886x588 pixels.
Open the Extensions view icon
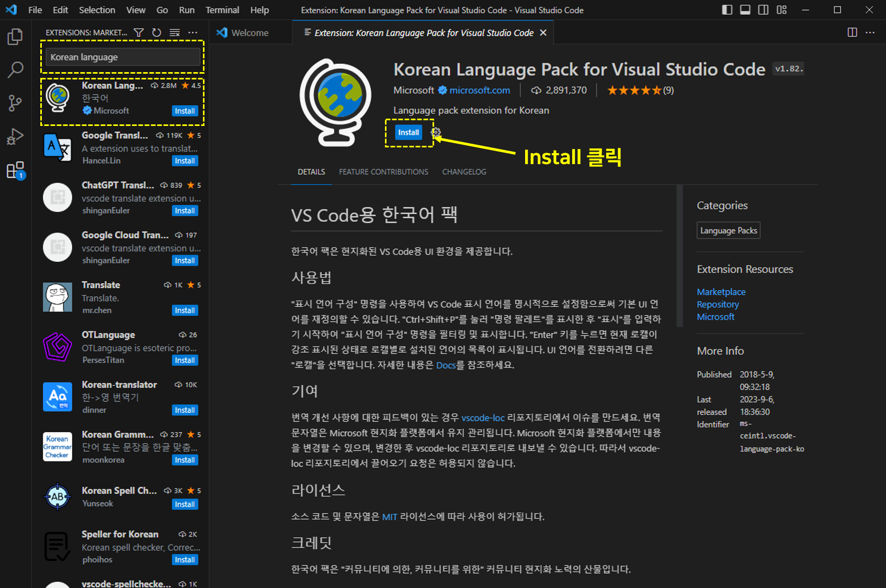15,170
